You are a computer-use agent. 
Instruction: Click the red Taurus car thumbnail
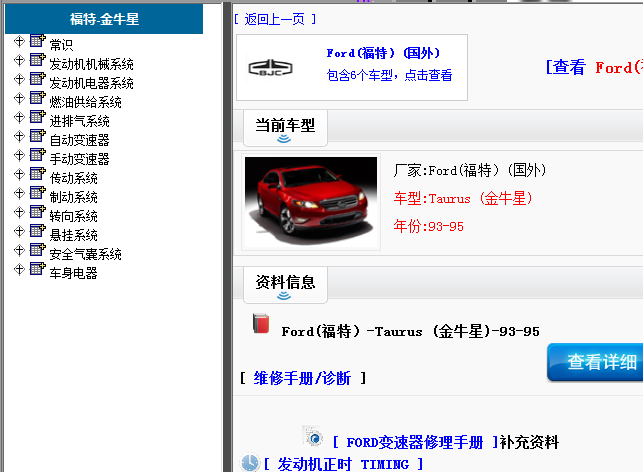(311, 201)
